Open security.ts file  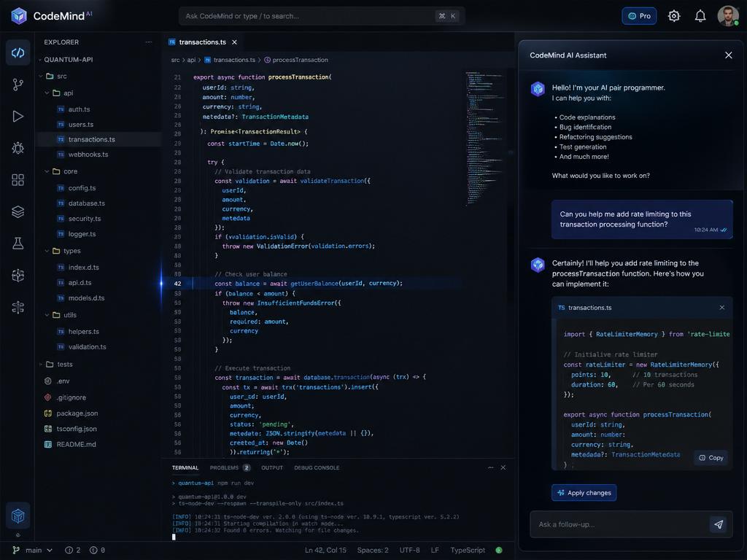tap(85, 219)
